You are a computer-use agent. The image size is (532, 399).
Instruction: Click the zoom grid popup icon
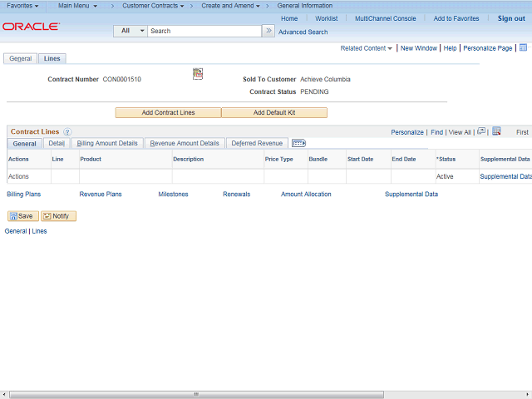coord(481,131)
